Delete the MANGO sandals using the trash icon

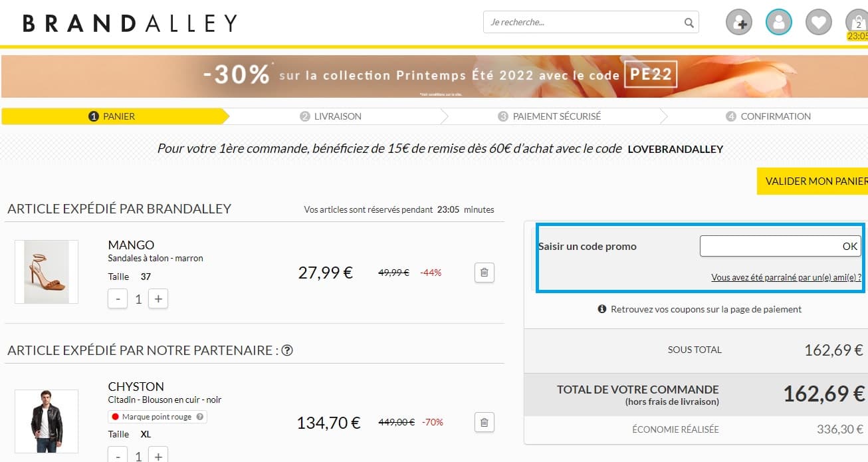(x=485, y=273)
